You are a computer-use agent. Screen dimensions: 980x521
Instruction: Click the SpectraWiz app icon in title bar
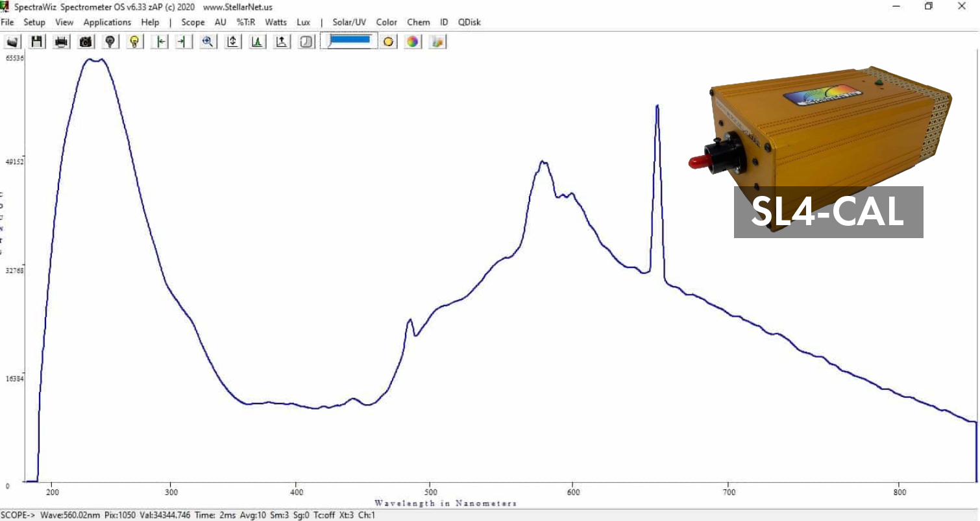(x=5, y=6)
